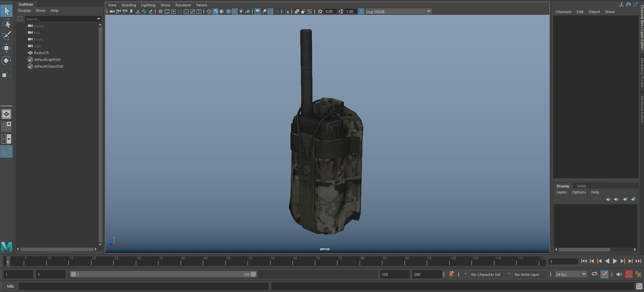Open the Log (sRGB) view transform dropdown

[428, 12]
